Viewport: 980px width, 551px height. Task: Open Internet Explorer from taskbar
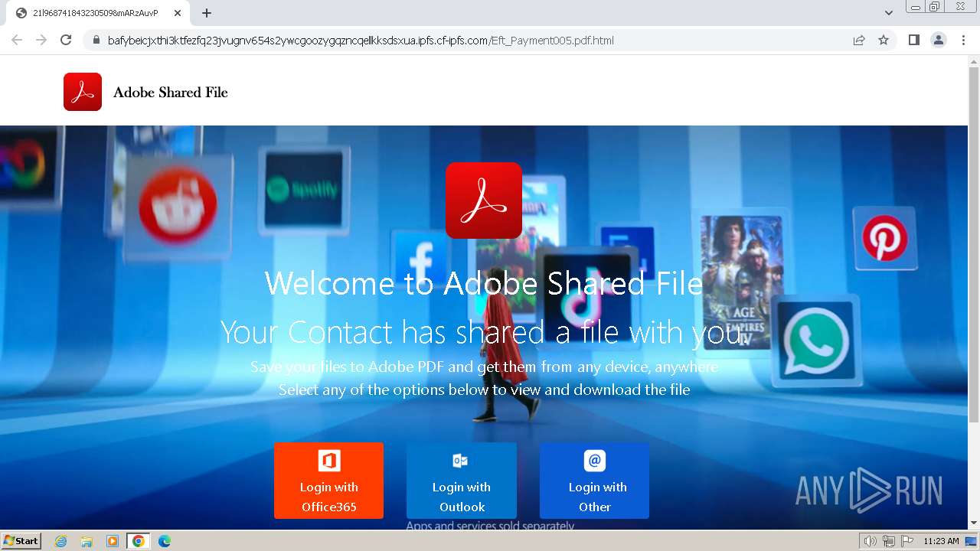click(x=61, y=541)
